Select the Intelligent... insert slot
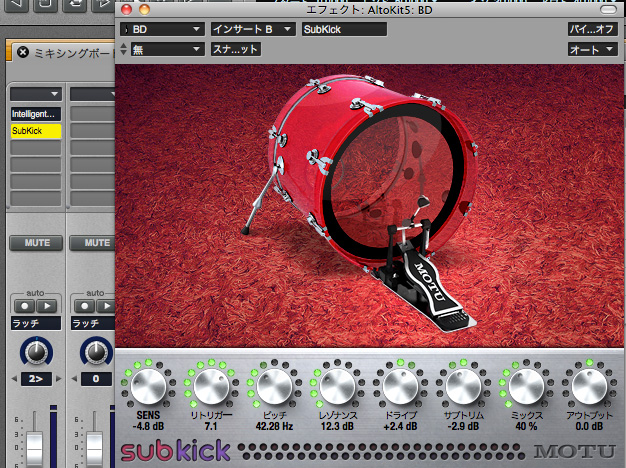 coord(36,114)
